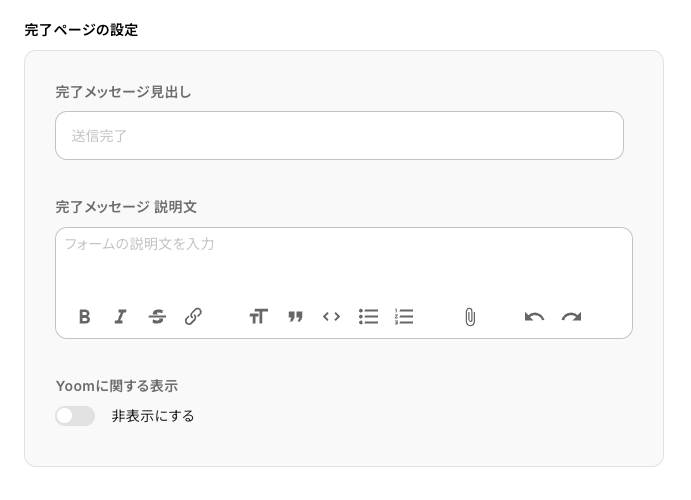Toggle bold formatting in the editor

(x=85, y=317)
